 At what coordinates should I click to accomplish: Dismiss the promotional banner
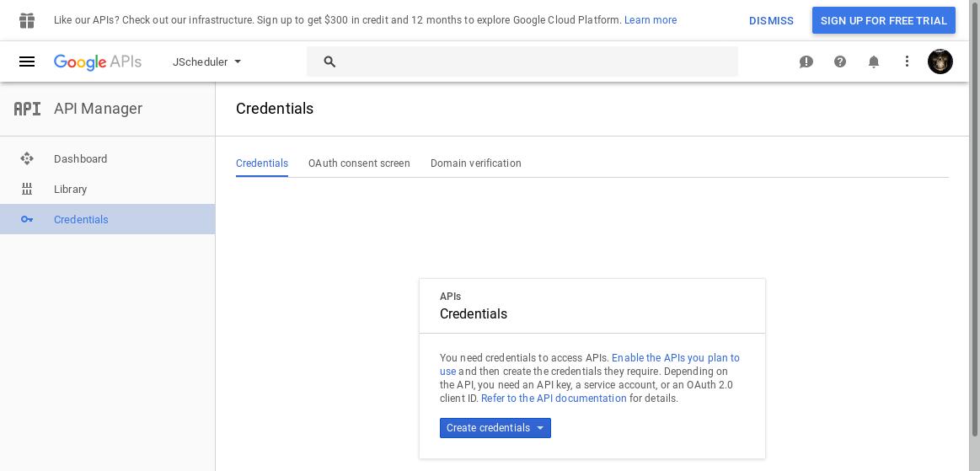(x=771, y=20)
